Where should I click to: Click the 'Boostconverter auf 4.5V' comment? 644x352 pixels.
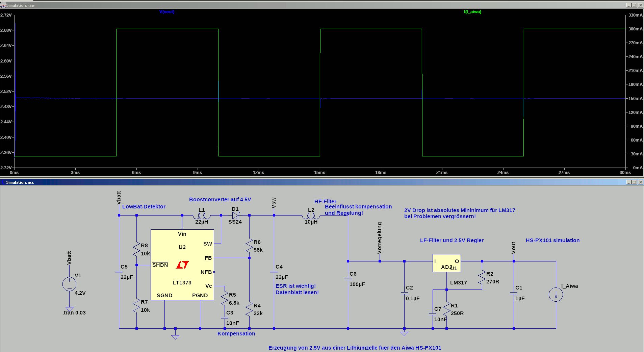click(x=220, y=200)
